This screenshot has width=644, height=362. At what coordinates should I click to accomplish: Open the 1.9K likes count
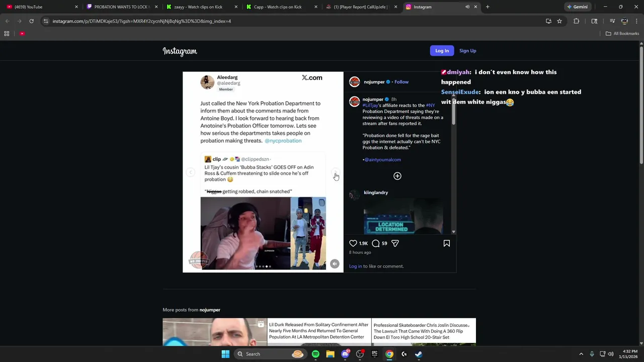click(x=363, y=243)
